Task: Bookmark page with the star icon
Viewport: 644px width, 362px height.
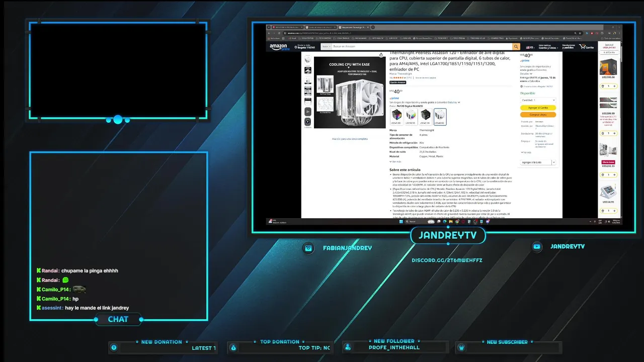Action: point(580,33)
